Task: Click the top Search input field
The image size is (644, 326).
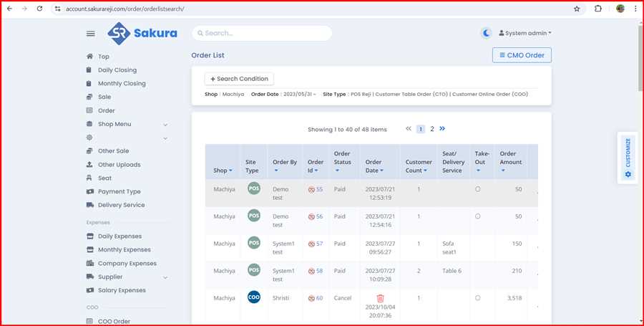Action: (262, 33)
